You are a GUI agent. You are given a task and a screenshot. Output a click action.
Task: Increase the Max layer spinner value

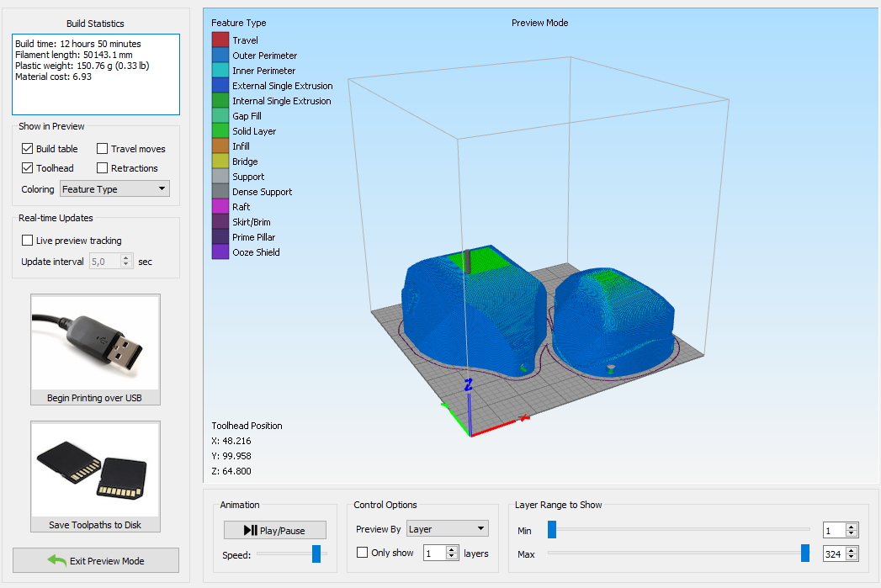pyautogui.click(x=852, y=550)
